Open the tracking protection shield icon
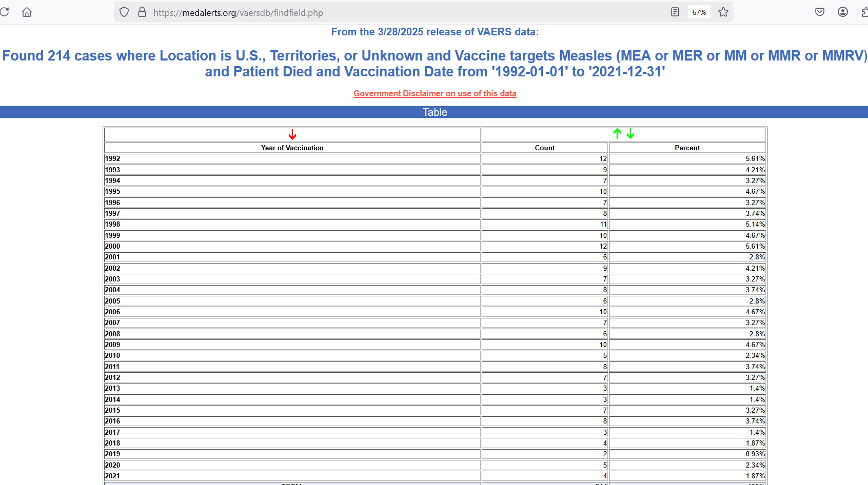This screenshot has height=485, width=868. click(x=124, y=12)
